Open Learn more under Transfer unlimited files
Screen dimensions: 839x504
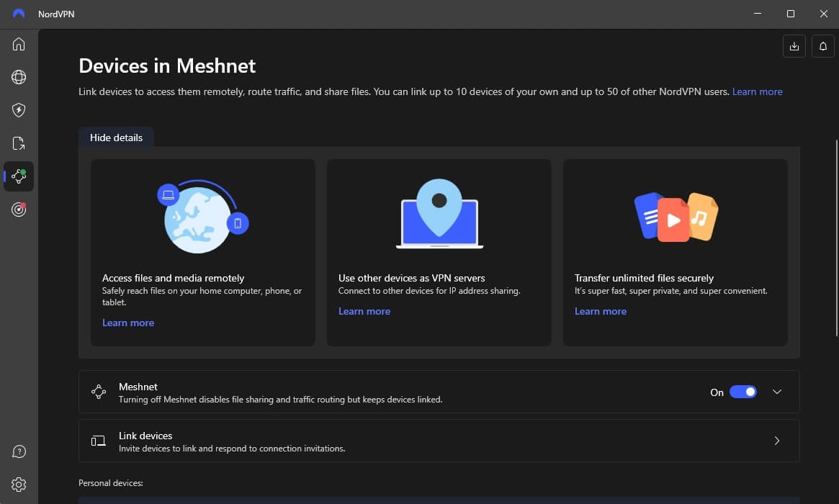click(x=601, y=311)
